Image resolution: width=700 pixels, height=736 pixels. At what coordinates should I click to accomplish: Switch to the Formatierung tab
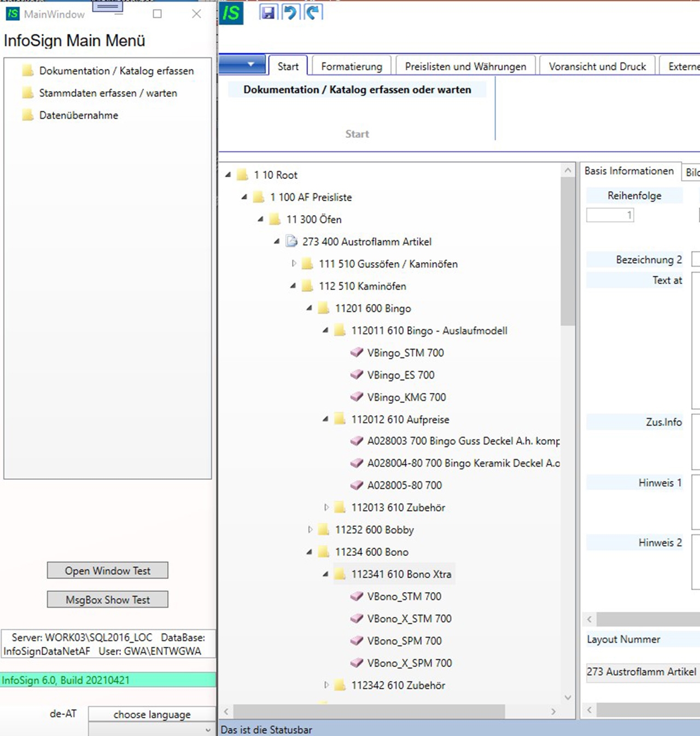[352, 66]
